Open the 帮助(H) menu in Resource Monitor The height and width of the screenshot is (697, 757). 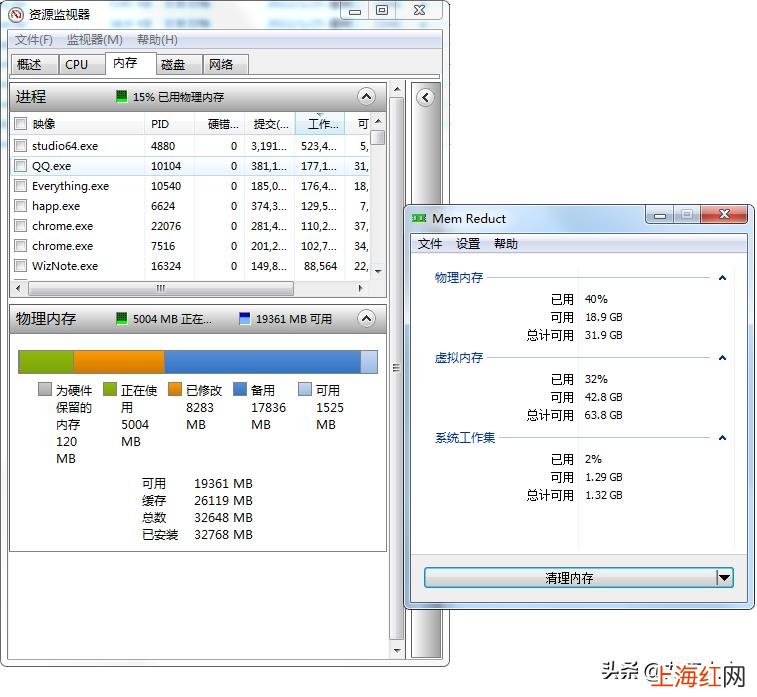coord(157,40)
